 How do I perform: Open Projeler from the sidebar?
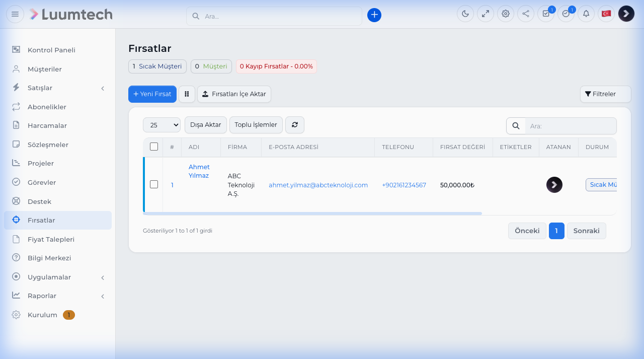tap(41, 164)
